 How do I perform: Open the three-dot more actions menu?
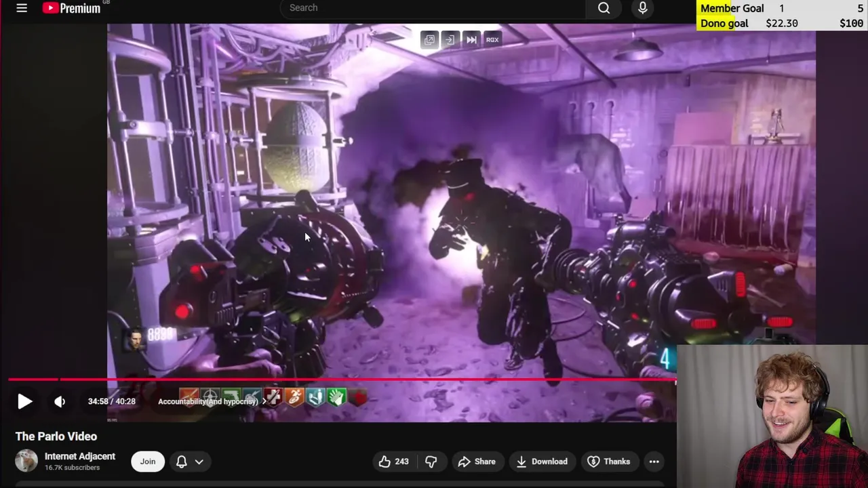pyautogui.click(x=654, y=462)
